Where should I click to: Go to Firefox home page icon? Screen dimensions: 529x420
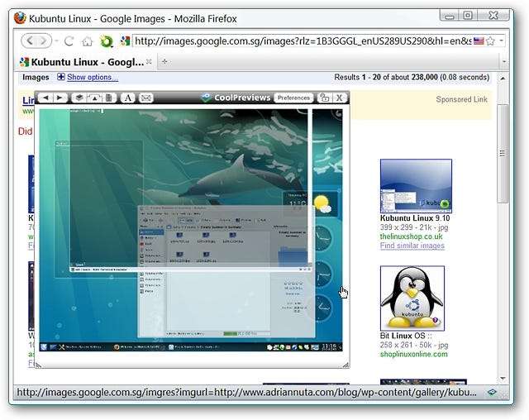tap(87, 41)
